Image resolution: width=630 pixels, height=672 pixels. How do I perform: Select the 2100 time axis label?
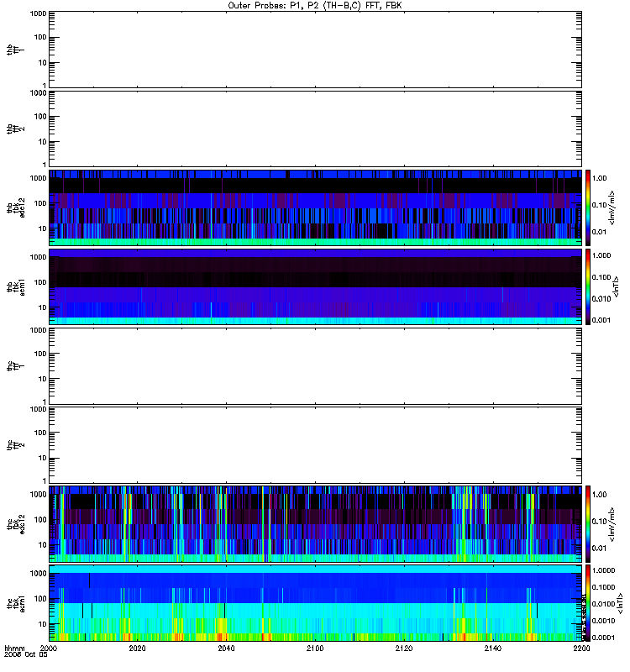point(315,648)
